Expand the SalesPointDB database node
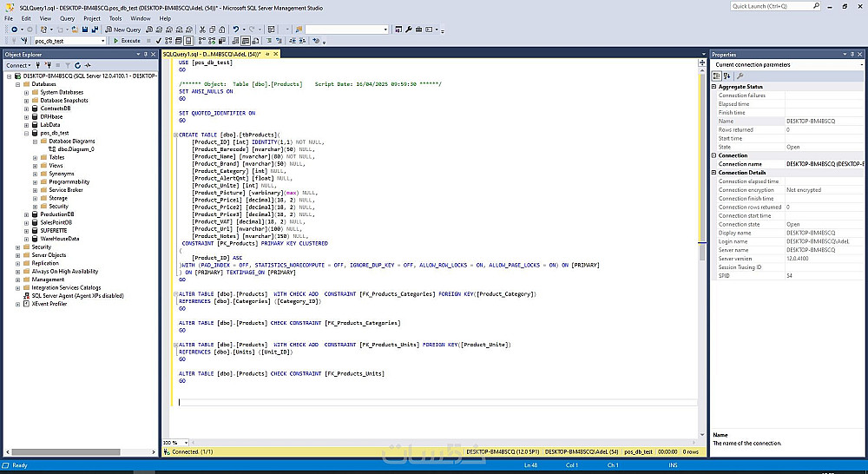The width and height of the screenshot is (868, 474). coord(27,222)
